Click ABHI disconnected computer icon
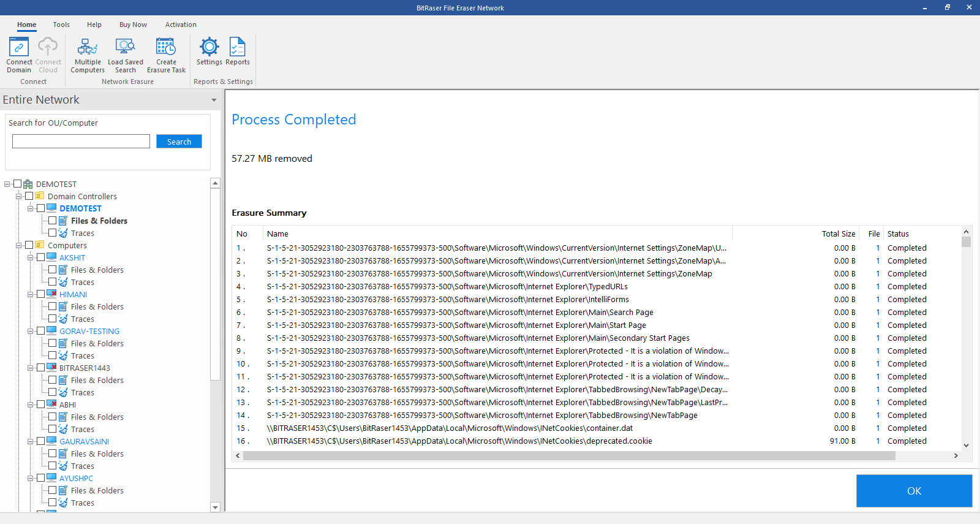 (51, 404)
